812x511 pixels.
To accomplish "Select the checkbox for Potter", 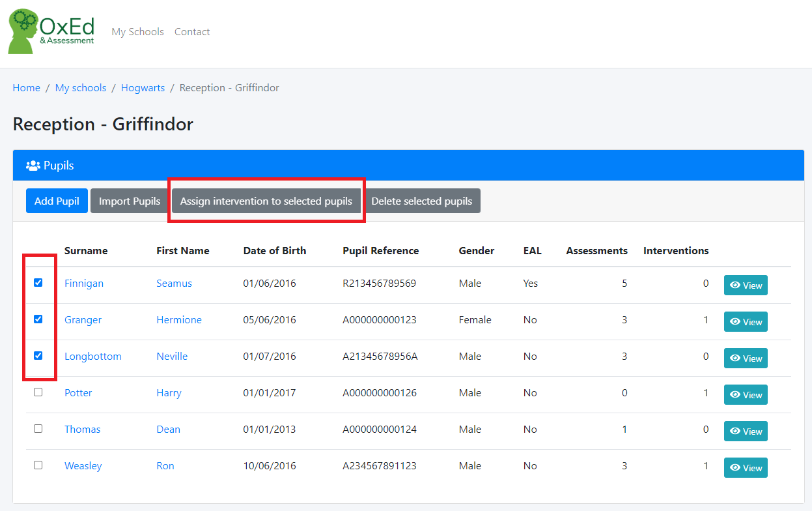I will 38,392.
